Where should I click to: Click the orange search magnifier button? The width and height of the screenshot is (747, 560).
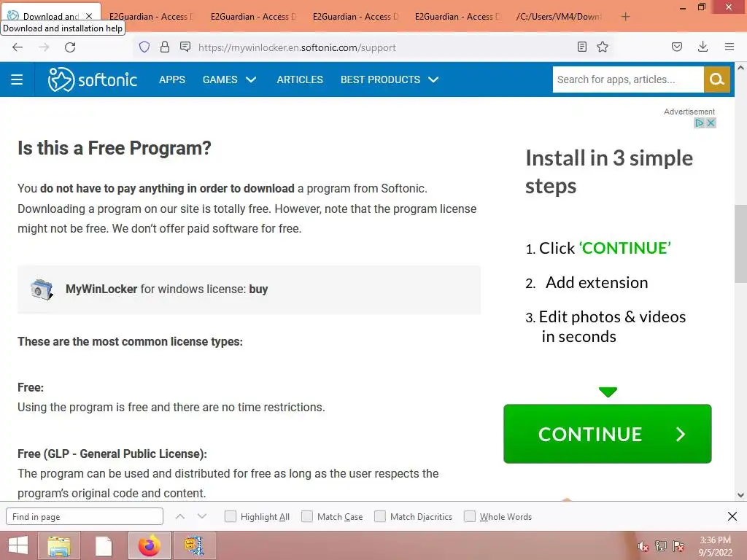(x=716, y=79)
